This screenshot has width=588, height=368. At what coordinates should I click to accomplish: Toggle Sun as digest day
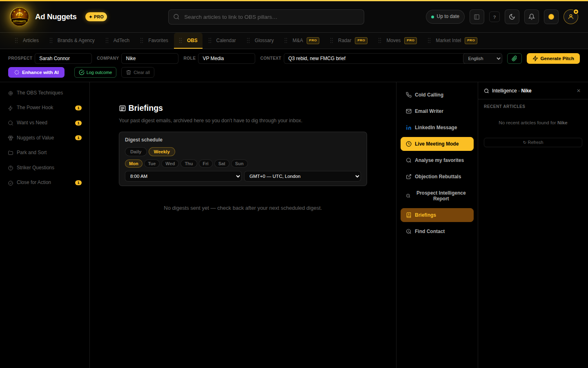pyautogui.click(x=239, y=164)
